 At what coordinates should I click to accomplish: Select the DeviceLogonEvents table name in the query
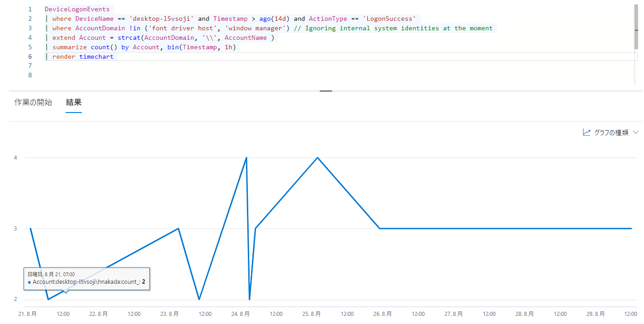coord(77,9)
